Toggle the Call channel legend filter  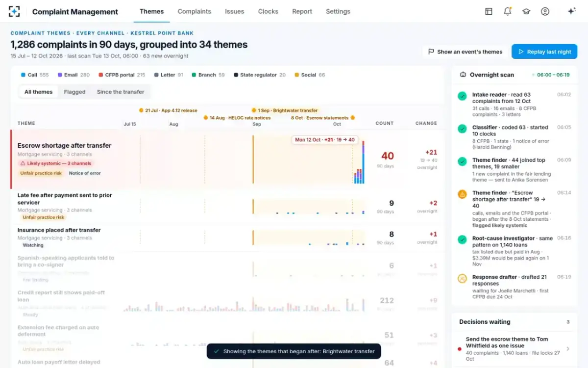(x=35, y=75)
